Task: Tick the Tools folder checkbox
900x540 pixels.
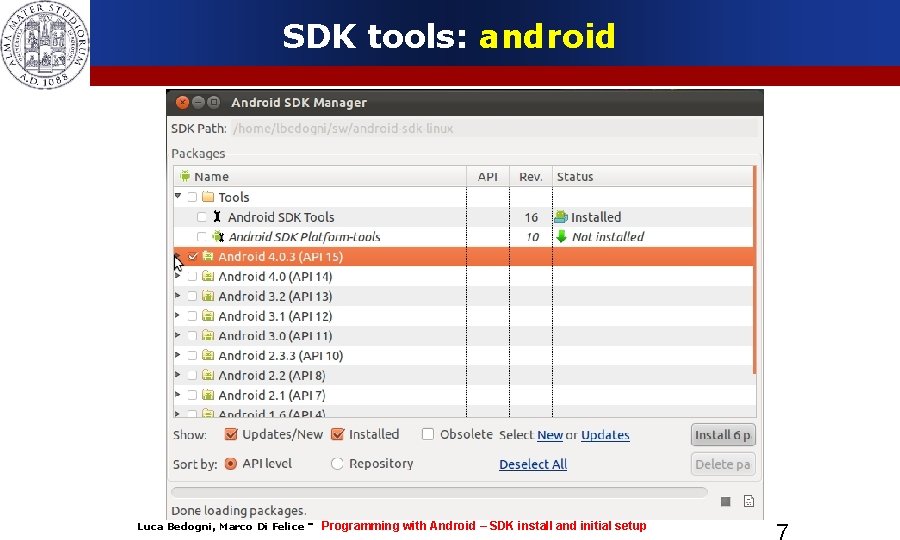Action: (192, 197)
